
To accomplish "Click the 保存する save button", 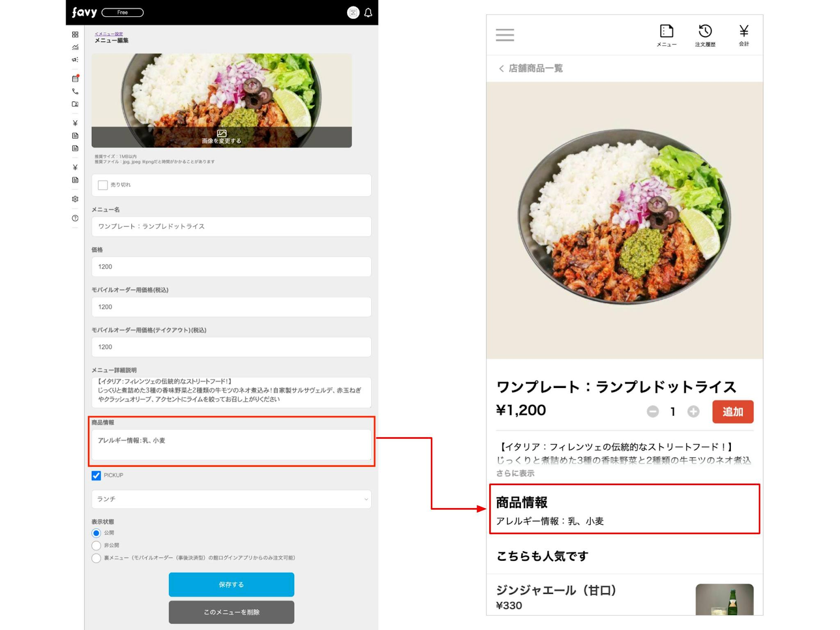I will pos(232,584).
